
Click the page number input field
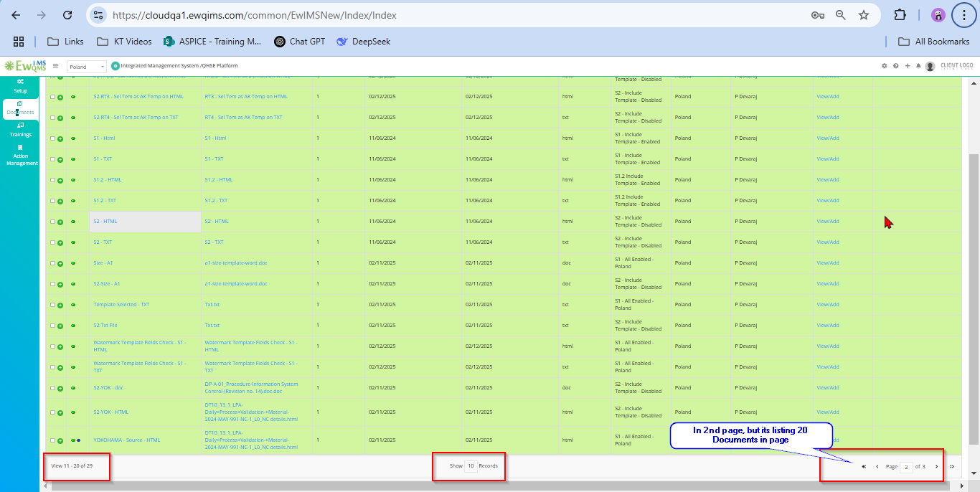click(907, 467)
